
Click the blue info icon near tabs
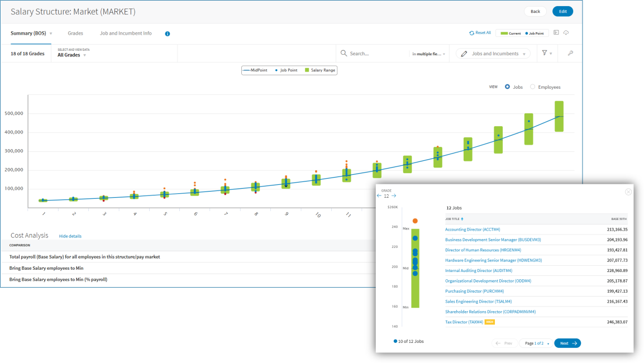coord(168,34)
